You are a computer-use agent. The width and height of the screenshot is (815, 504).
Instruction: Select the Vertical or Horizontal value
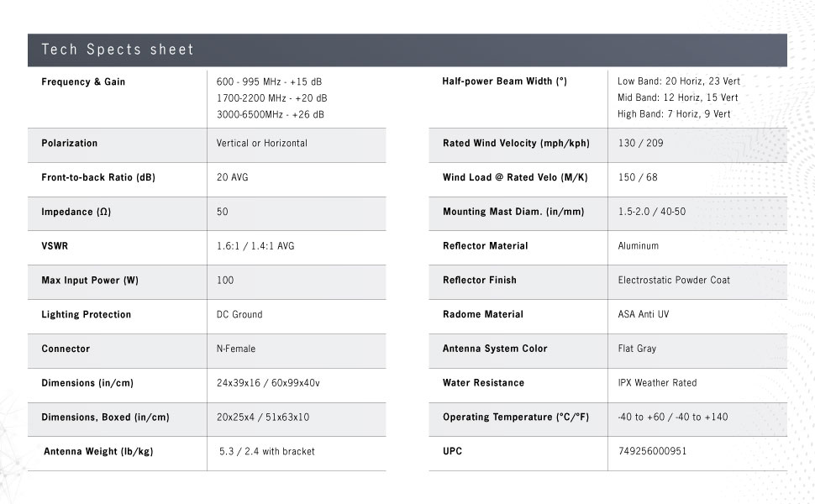pos(262,144)
